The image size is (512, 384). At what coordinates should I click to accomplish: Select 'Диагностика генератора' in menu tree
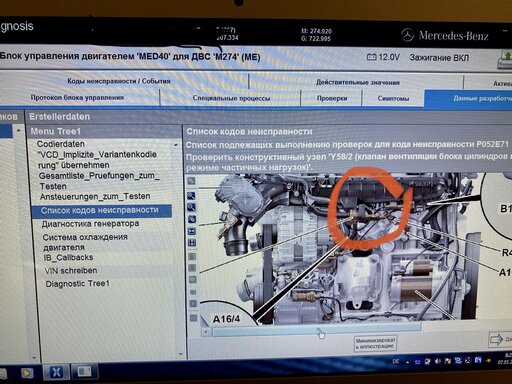(90, 224)
